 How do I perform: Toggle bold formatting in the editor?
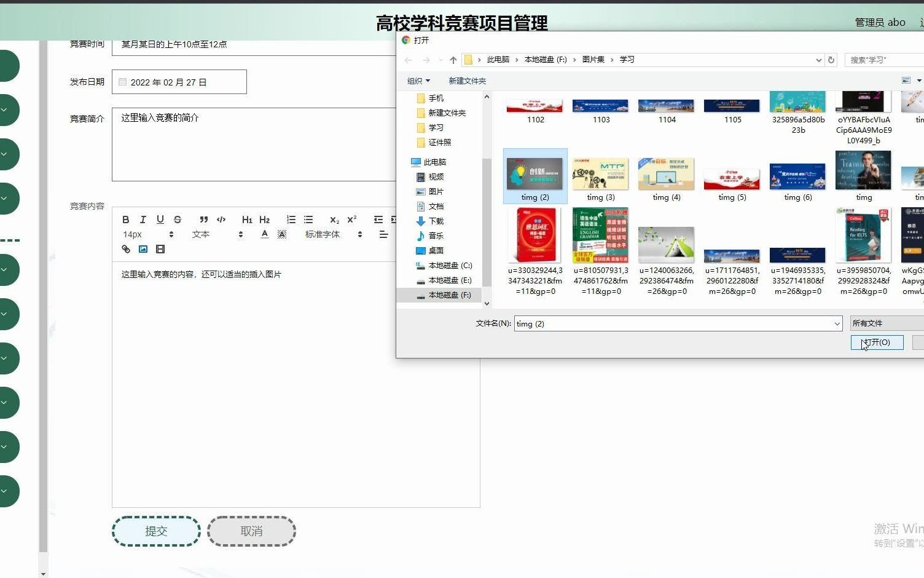click(x=125, y=220)
